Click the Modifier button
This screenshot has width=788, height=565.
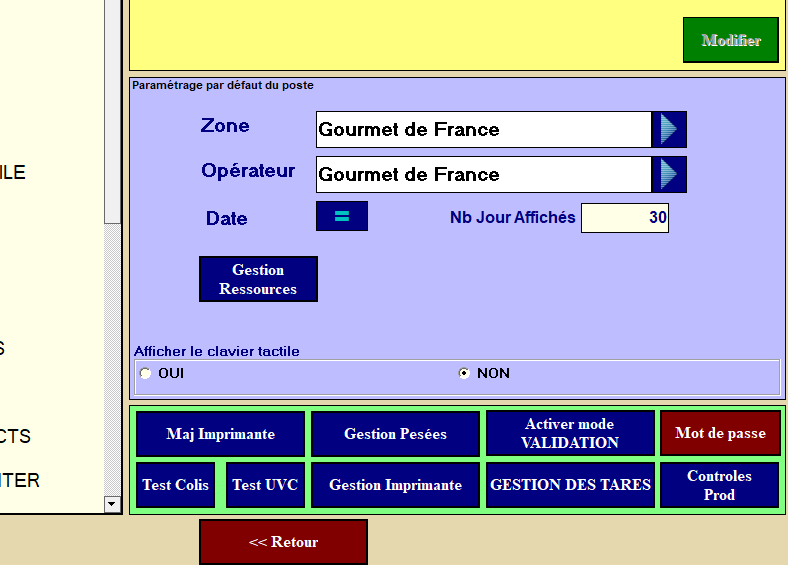point(730,40)
